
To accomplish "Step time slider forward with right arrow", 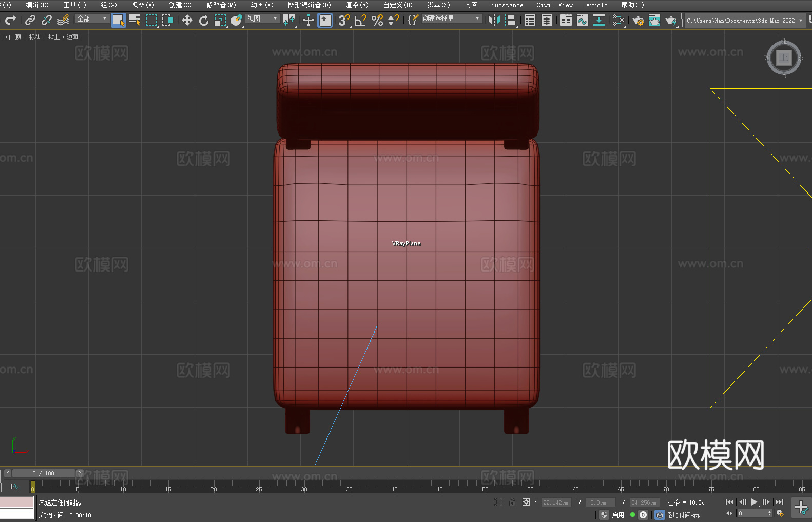I will (80, 473).
